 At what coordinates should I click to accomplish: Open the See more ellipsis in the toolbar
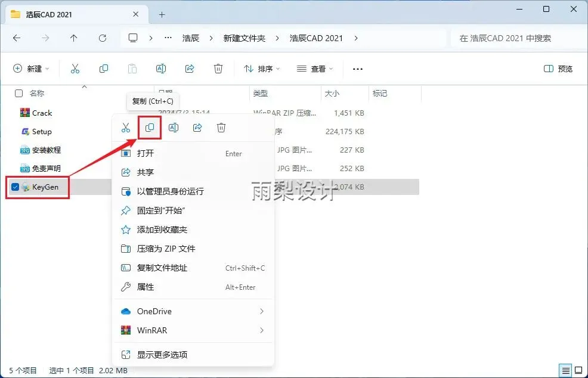click(358, 69)
